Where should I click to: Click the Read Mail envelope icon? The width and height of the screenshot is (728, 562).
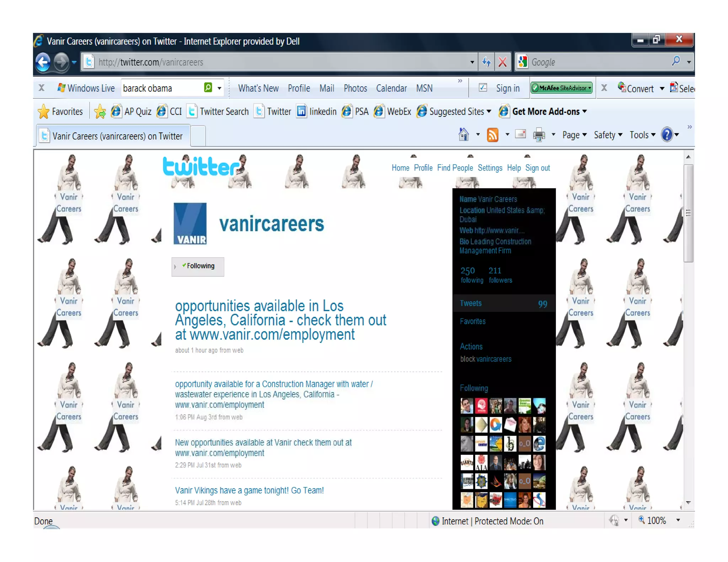pyautogui.click(x=520, y=134)
